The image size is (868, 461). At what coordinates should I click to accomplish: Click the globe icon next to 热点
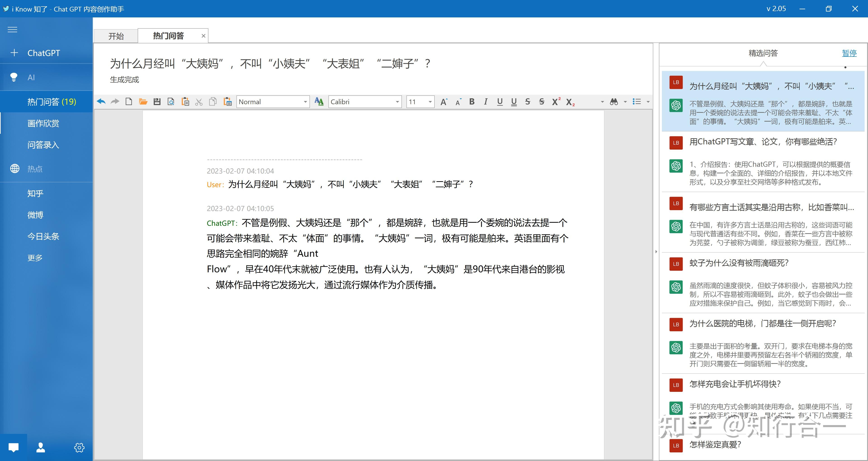[15, 169]
